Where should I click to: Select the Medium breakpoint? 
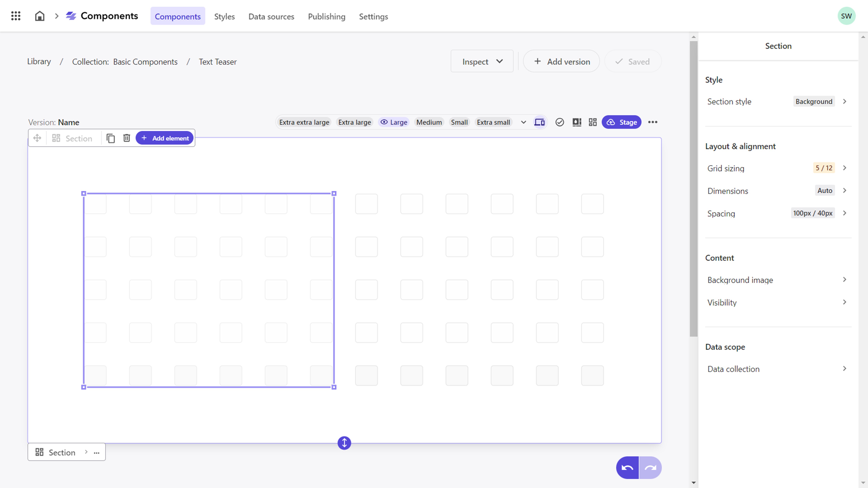tap(429, 122)
